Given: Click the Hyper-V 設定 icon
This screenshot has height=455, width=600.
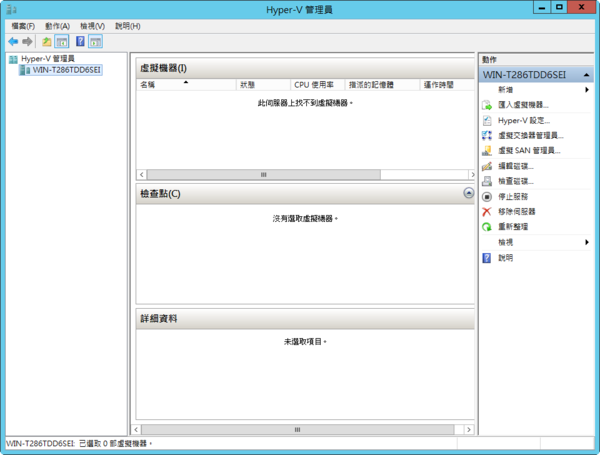Looking at the screenshot, I should point(487,121).
